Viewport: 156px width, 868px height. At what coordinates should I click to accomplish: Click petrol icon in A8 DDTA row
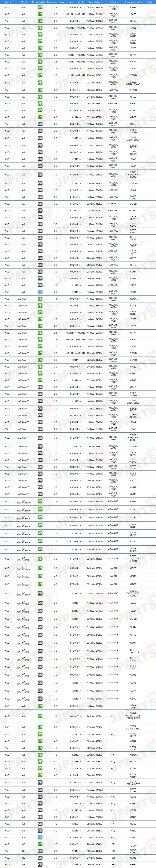[x=40, y=762]
